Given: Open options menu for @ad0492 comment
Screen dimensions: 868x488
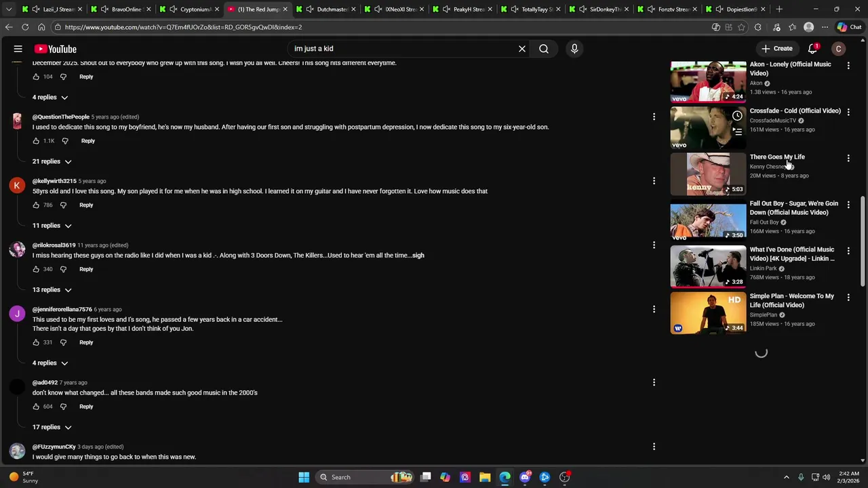Looking at the screenshot, I should [x=654, y=382].
